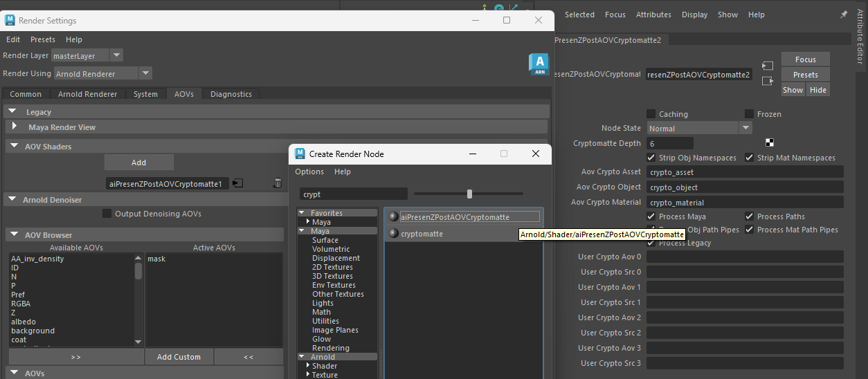Screen dimensions: 868x379
Task: Uncheck Strip Obj Namespaces
Action: click(651, 158)
